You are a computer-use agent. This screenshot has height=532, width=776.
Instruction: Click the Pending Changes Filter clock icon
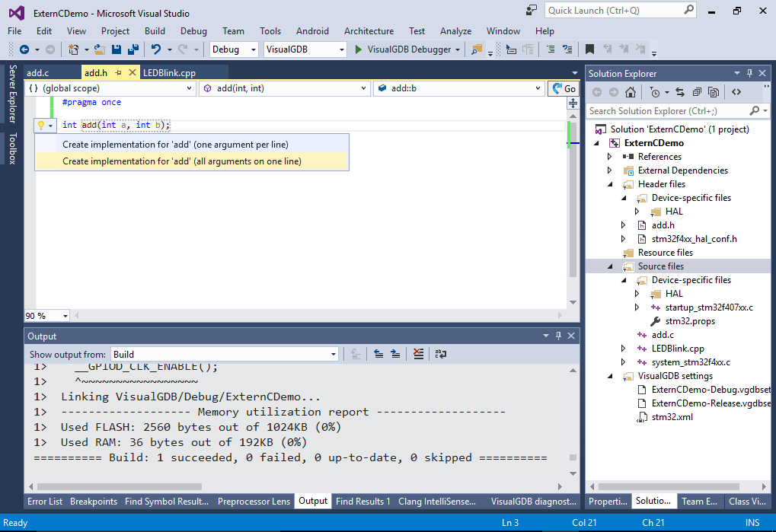[654, 92]
